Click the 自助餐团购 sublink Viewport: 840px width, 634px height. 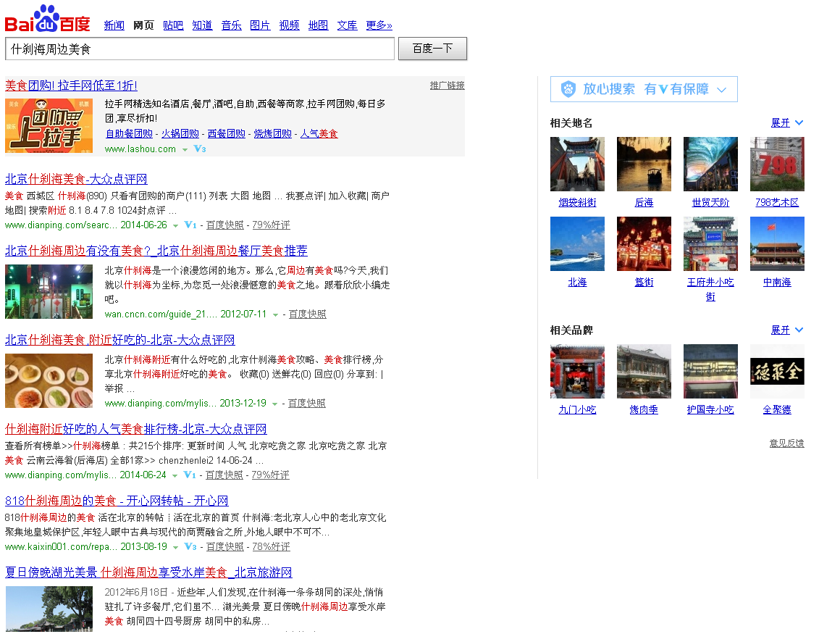[x=129, y=133]
